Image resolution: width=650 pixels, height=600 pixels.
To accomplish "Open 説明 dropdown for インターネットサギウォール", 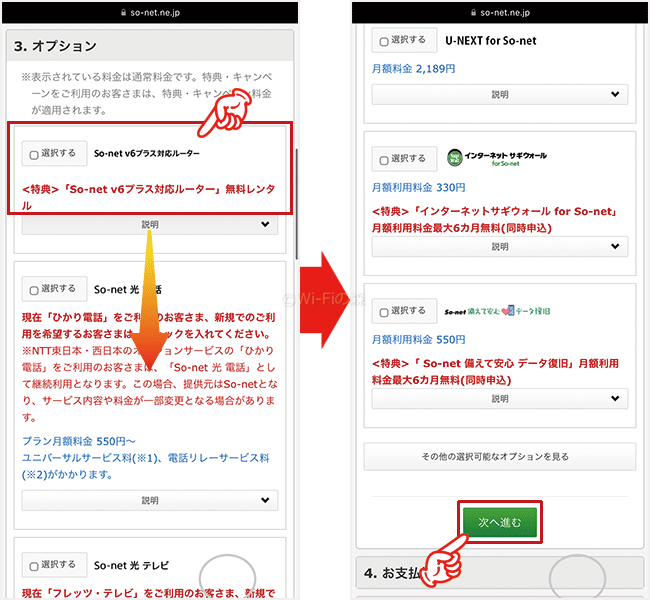I will (500, 247).
